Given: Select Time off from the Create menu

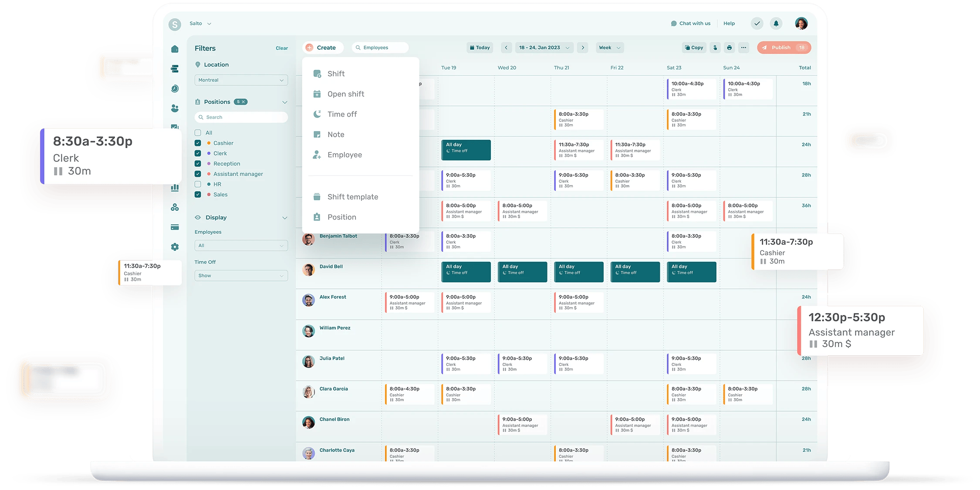Looking at the screenshot, I should click(x=342, y=114).
